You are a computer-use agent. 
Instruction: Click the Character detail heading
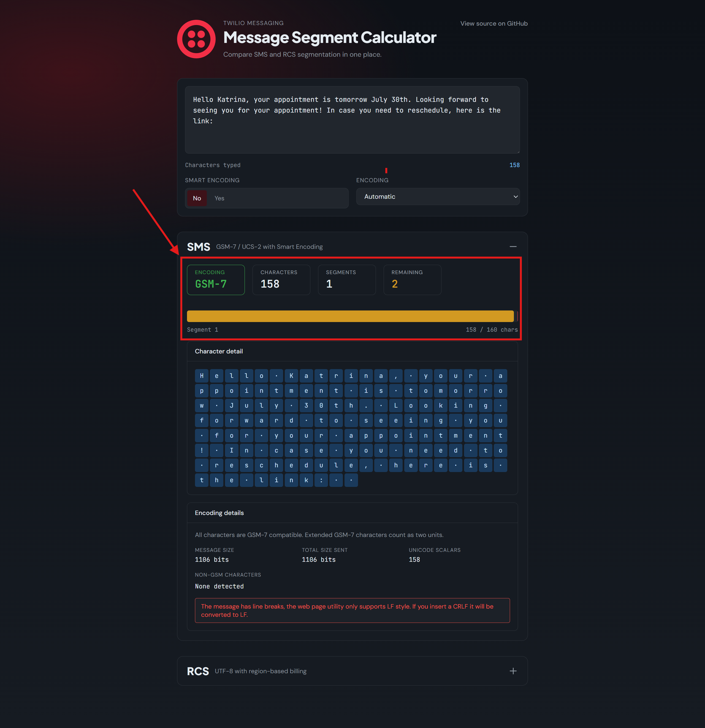point(219,351)
